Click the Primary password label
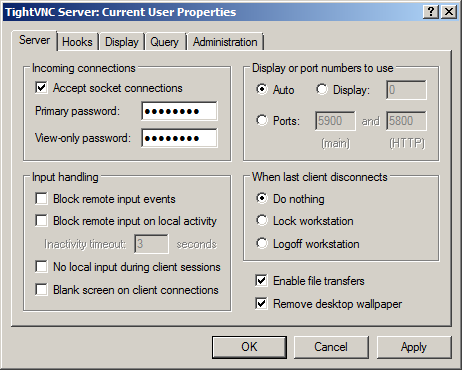The image size is (462, 370). tap(77, 111)
